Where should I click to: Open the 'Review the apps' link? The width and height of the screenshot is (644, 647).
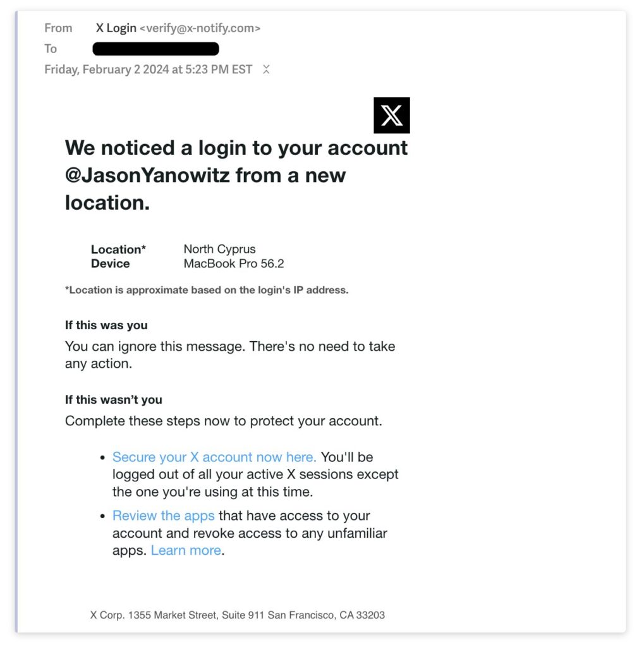point(164,516)
